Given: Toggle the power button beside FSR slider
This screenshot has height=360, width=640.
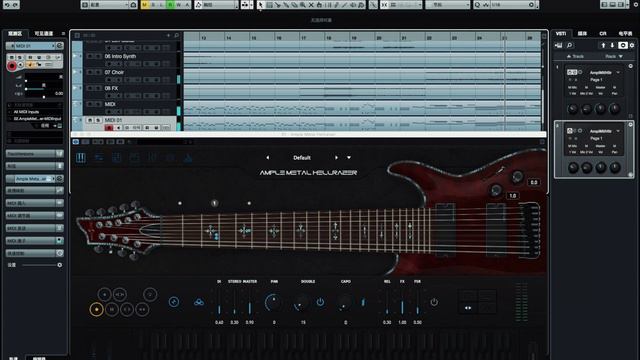Looking at the screenshot, I should tap(434, 302).
